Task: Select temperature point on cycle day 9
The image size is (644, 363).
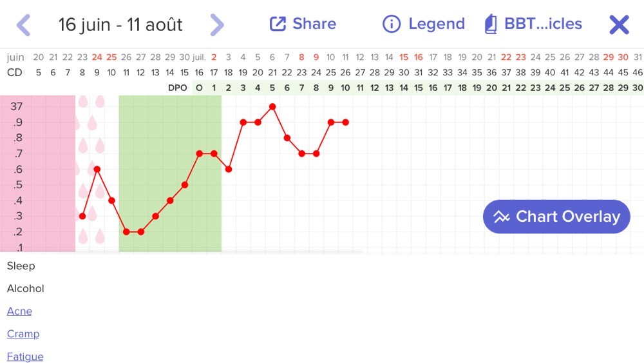Action: click(97, 170)
